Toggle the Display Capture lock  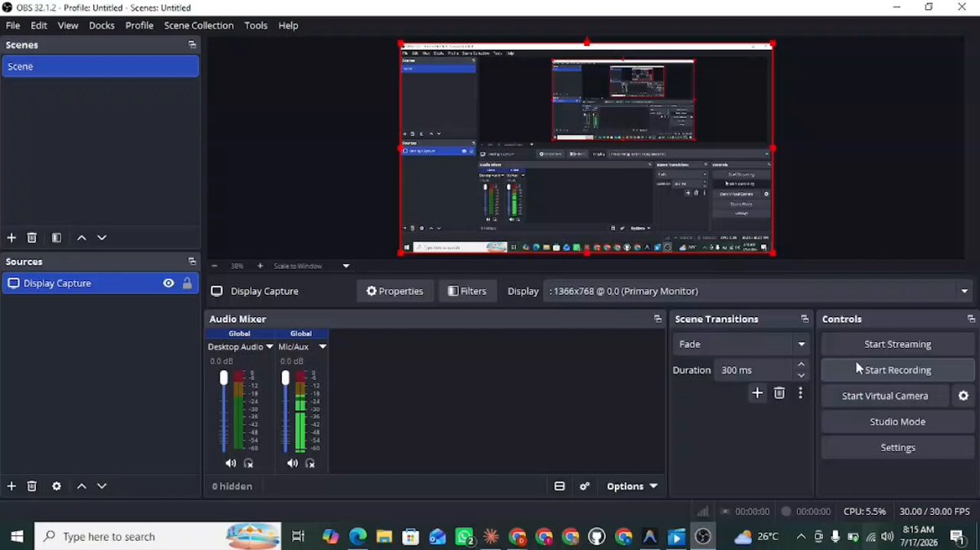(x=187, y=284)
